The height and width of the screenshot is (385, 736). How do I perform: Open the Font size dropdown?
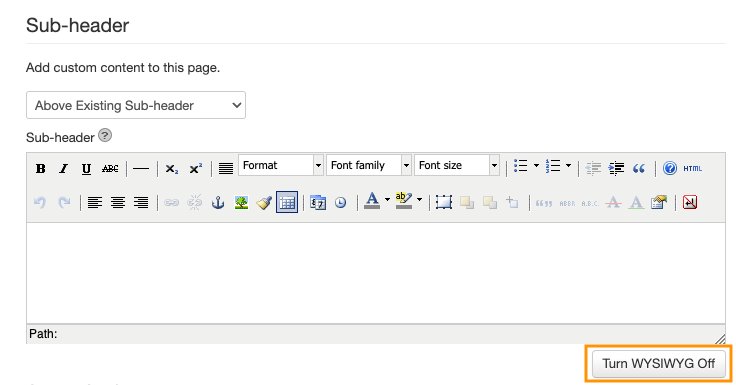(x=457, y=165)
